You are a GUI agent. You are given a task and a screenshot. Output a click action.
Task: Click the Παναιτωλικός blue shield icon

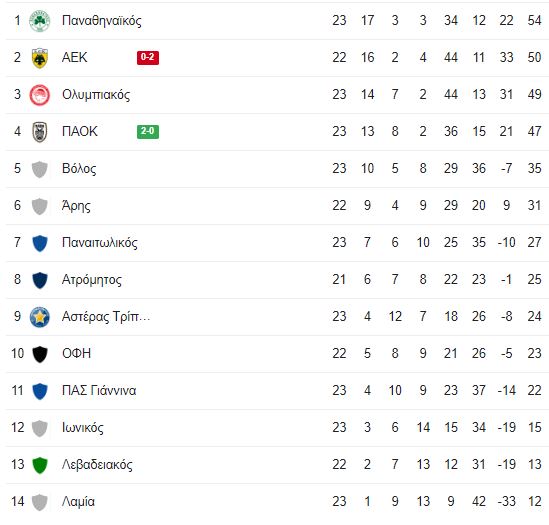[x=40, y=243]
